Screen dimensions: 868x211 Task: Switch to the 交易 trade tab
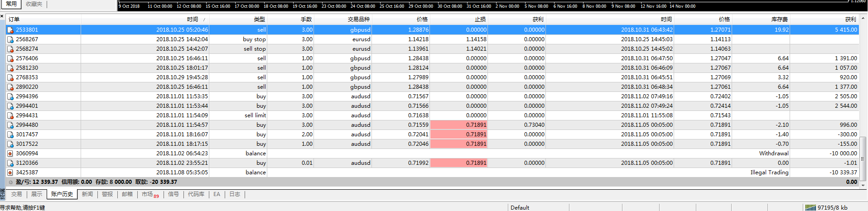pyautogui.click(x=16, y=194)
